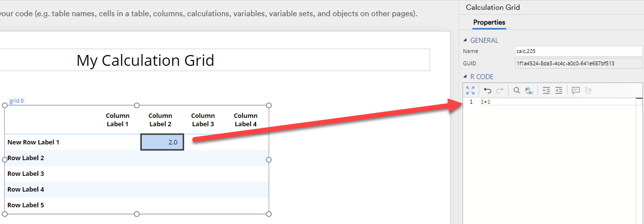Decrease indent of the R code

pyautogui.click(x=546, y=90)
